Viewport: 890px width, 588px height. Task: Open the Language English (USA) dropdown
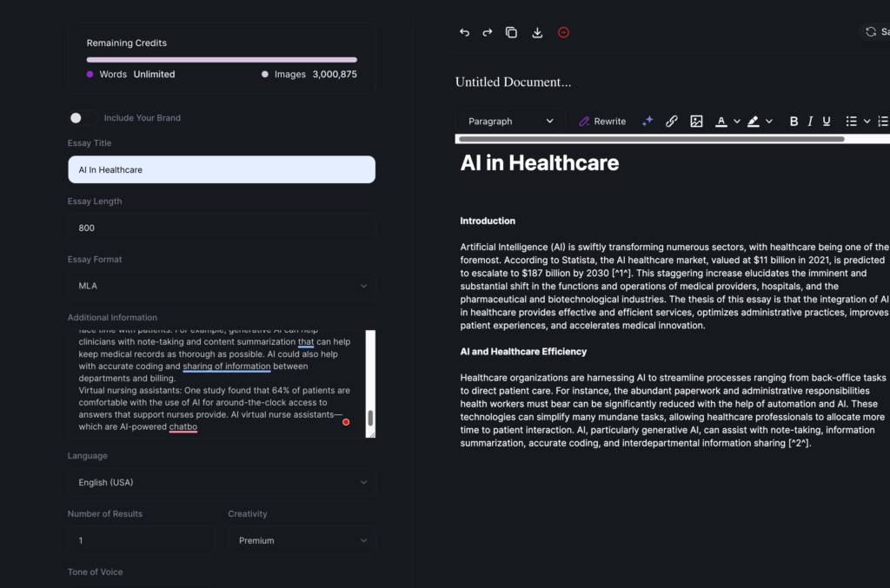tap(222, 482)
